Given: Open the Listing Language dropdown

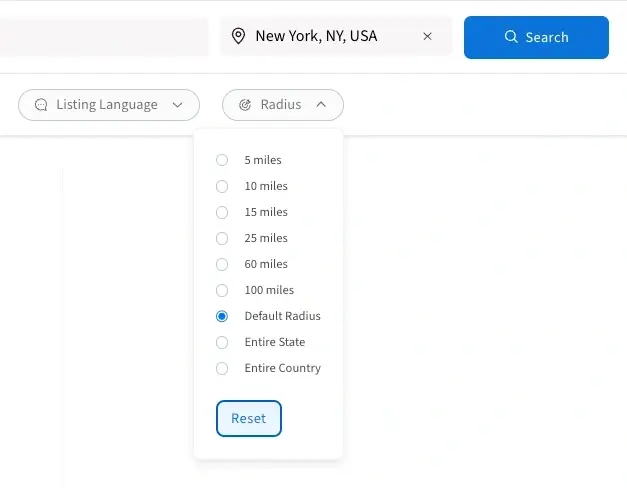Looking at the screenshot, I should click(109, 105).
